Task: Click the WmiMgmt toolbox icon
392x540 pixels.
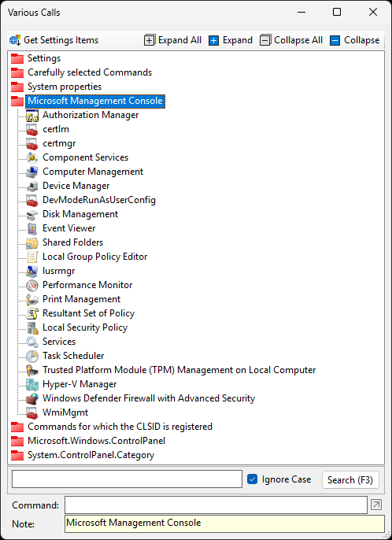Action: click(32, 412)
